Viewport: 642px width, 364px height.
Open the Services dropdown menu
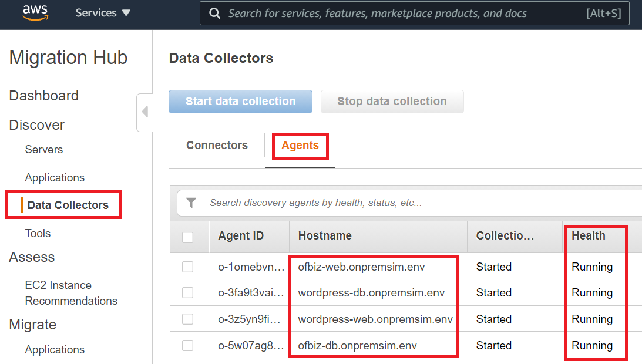(103, 13)
